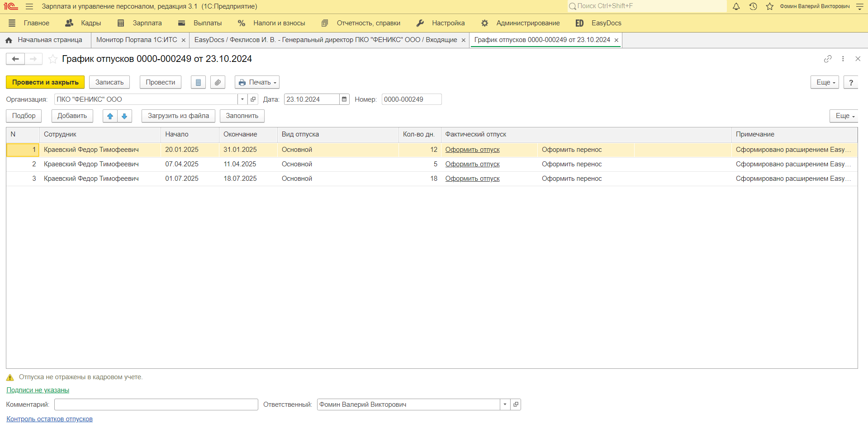The width and height of the screenshot is (868, 428).
Task: Expand the Организация dropdown list
Action: tap(242, 99)
